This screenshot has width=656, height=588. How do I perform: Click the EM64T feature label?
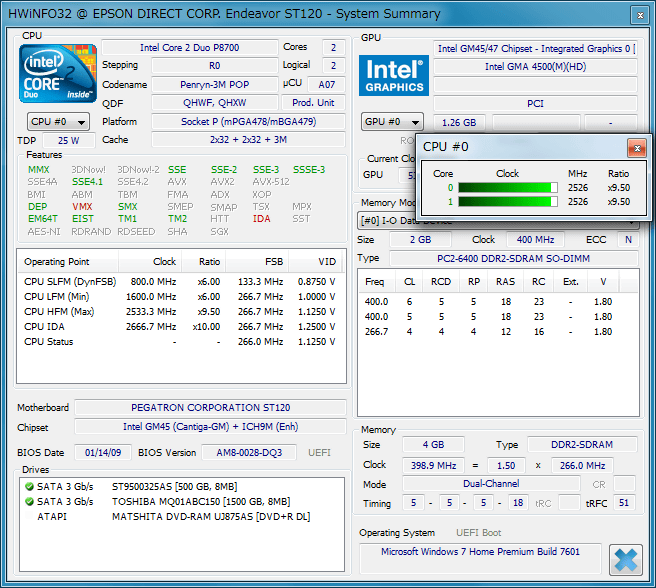click(x=42, y=219)
